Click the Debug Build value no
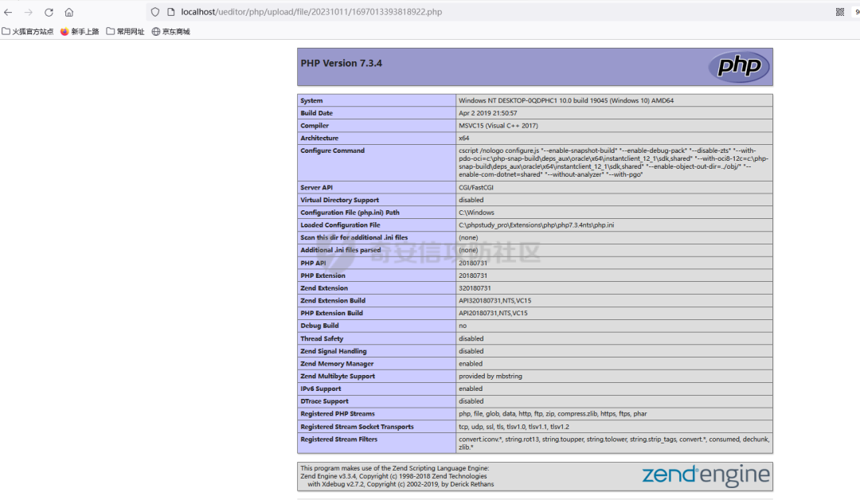Viewport: 860px width, 504px height. click(x=463, y=326)
